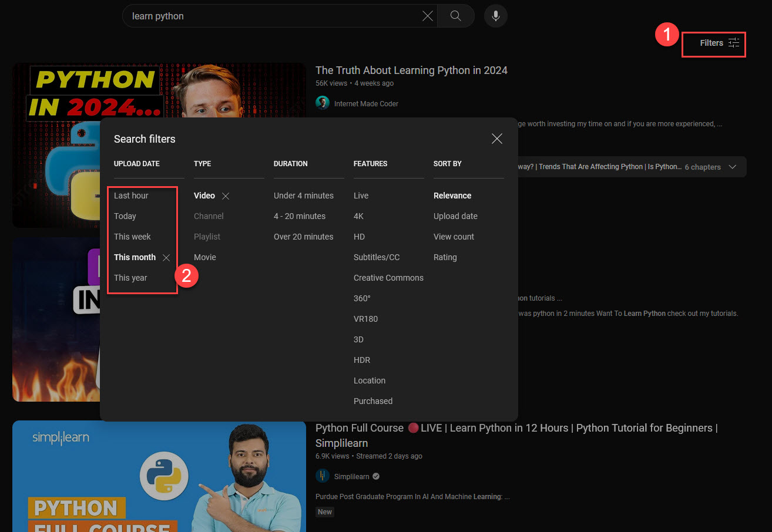Clear the search box with X icon
772x532 pixels.
click(428, 16)
